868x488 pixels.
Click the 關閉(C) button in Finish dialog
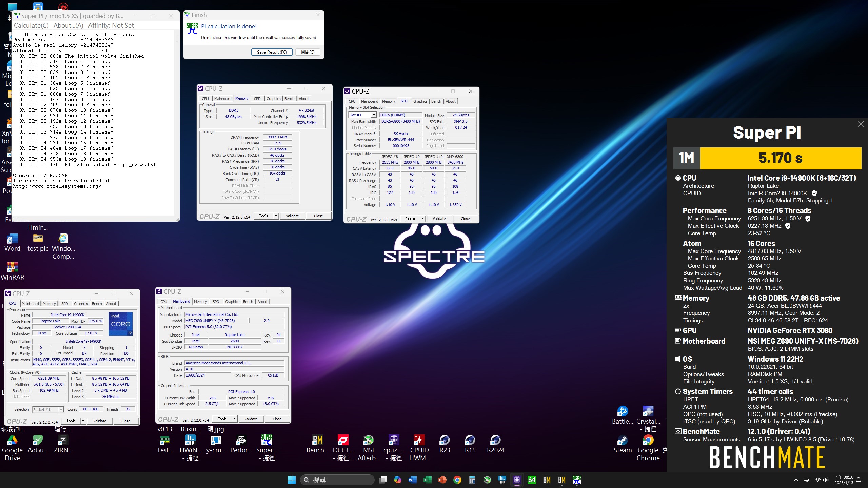(x=308, y=52)
